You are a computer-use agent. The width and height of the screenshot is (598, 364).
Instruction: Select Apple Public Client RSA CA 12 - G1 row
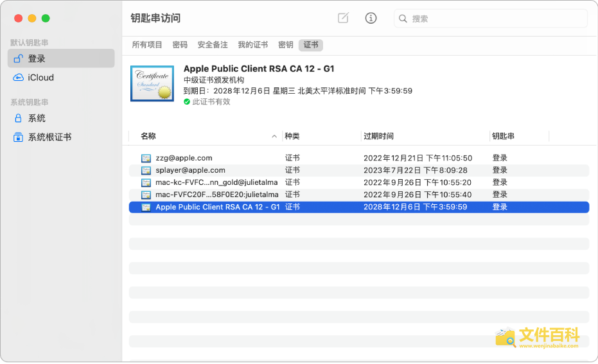pos(359,207)
